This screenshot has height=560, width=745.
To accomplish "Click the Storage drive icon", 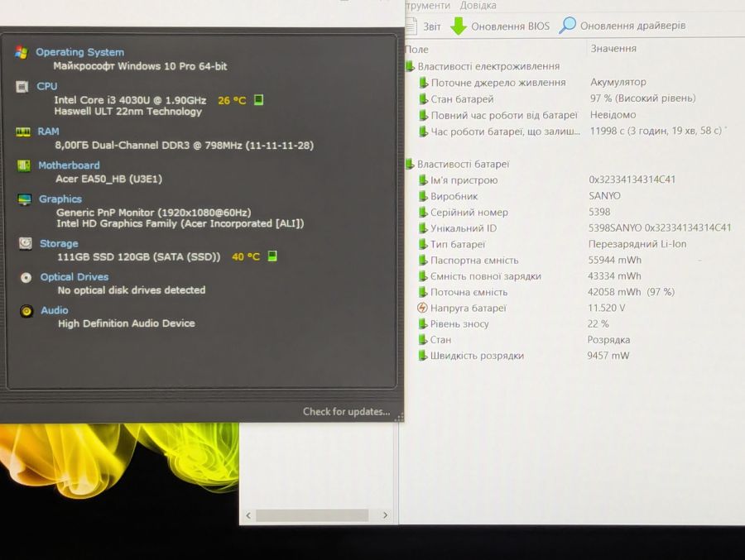I will (x=25, y=243).
